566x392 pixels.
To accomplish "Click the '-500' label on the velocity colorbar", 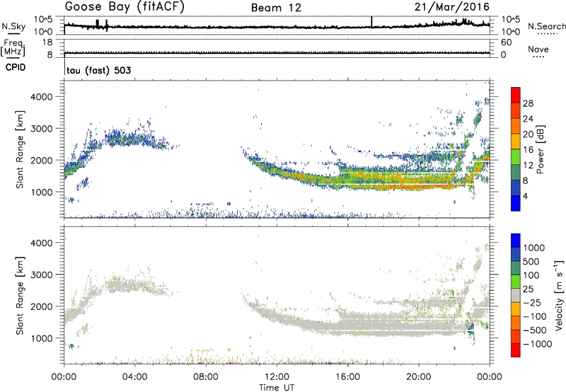I will [x=535, y=330].
